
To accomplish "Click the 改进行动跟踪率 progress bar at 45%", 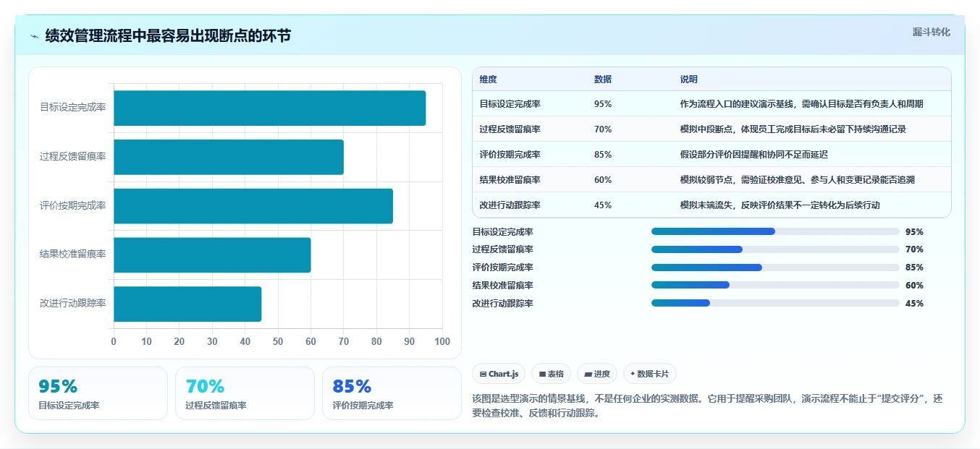I will pyautogui.click(x=775, y=303).
